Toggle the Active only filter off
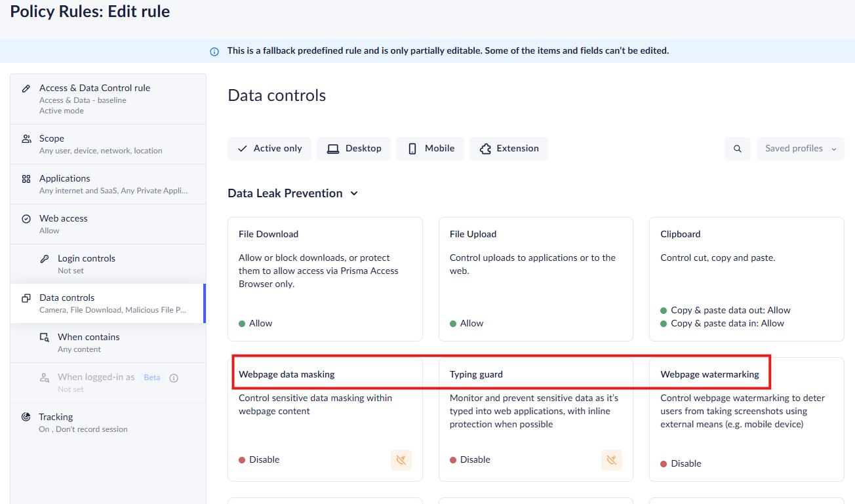Image resolution: width=855 pixels, height=504 pixels. [269, 149]
